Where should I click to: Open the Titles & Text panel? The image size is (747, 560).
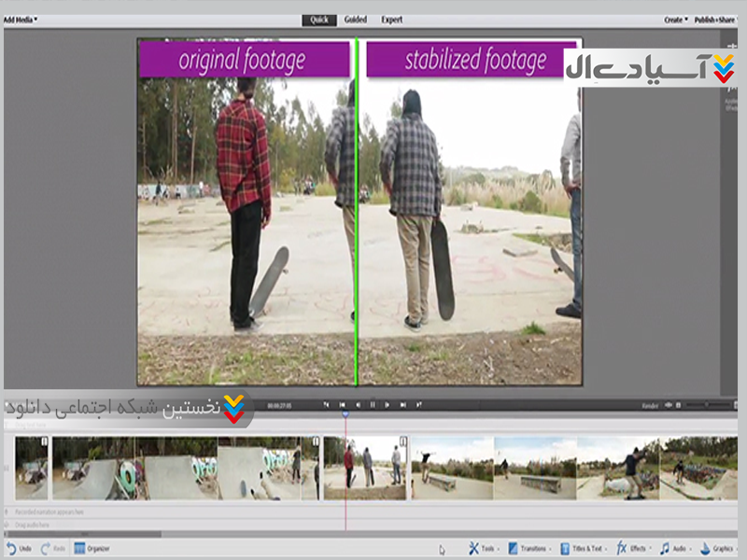(x=588, y=548)
